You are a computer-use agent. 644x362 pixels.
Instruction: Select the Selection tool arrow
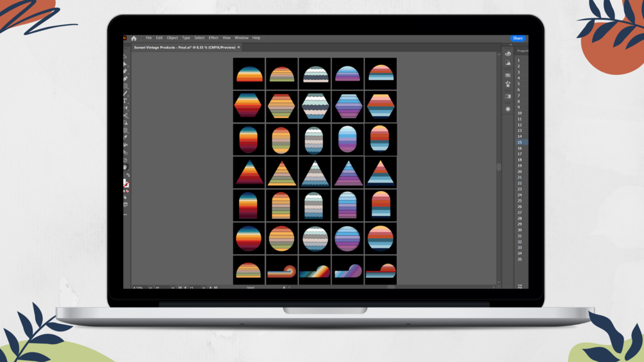click(x=126, y=57)
